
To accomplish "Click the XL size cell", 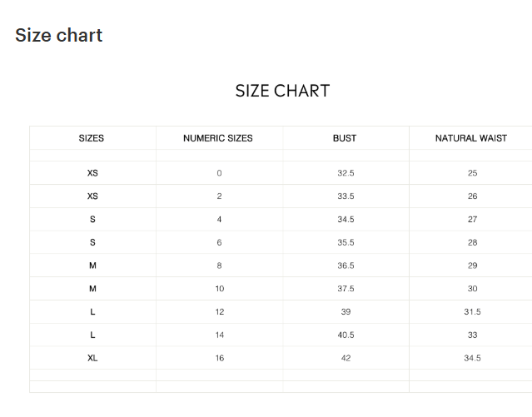I will point(92,358).
